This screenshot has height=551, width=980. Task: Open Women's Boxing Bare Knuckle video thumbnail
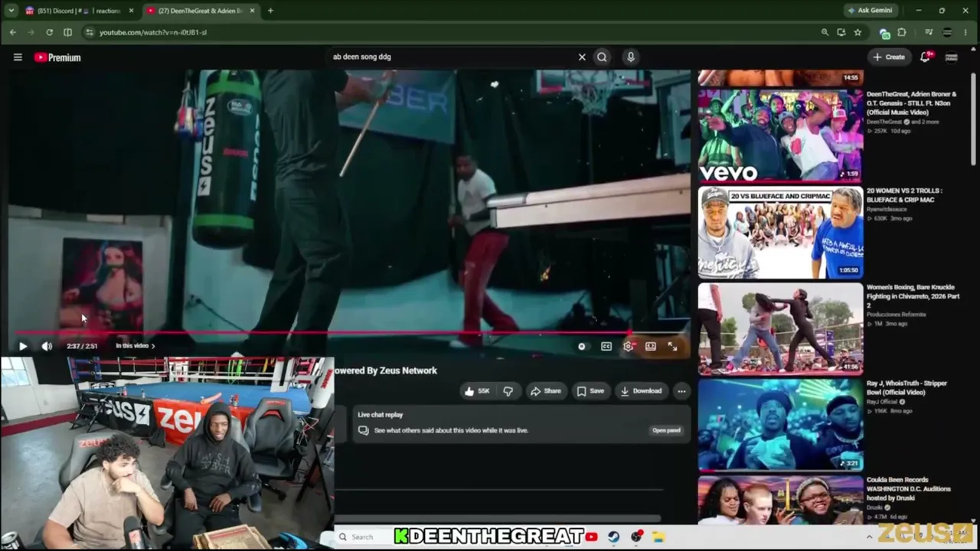point(780,329)
